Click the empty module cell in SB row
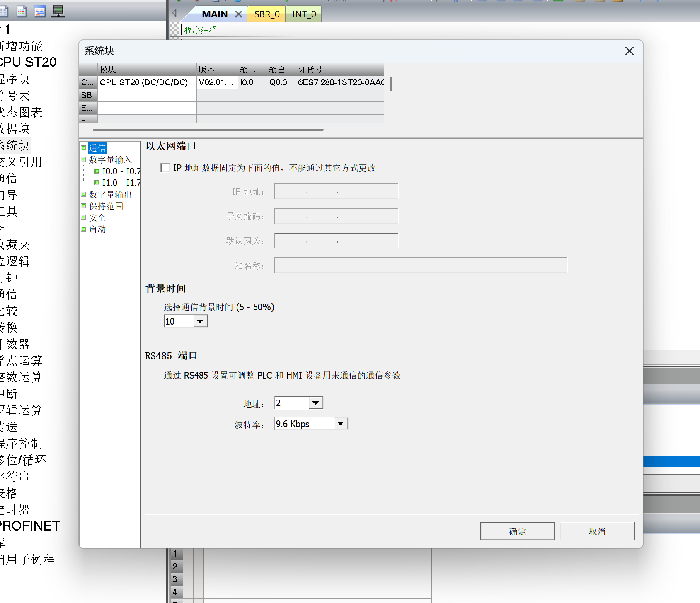 147,95
